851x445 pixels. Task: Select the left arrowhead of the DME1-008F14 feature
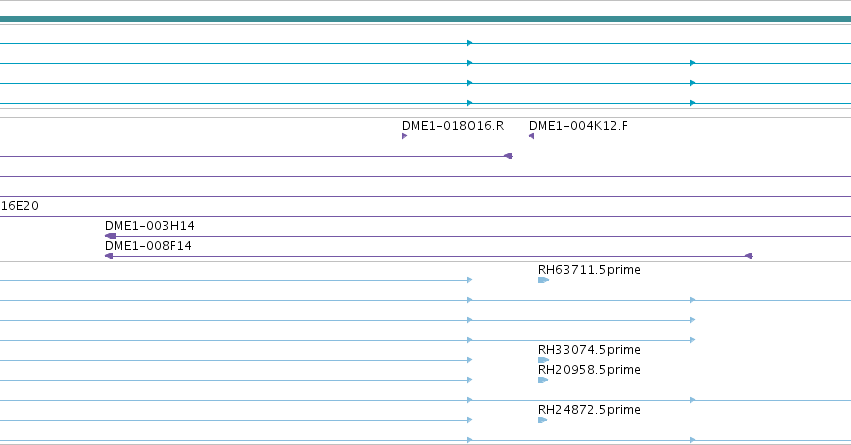(x=109, y=256)
